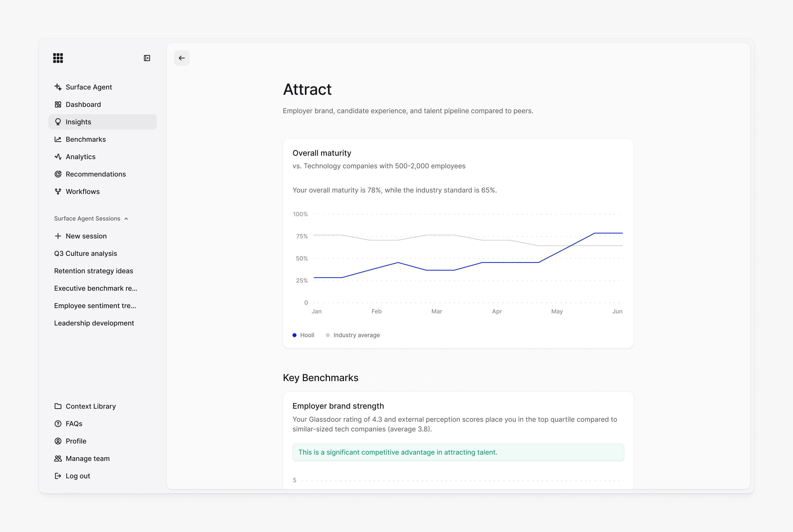
Task: Open the Analytics section
Action: (103, 157)
